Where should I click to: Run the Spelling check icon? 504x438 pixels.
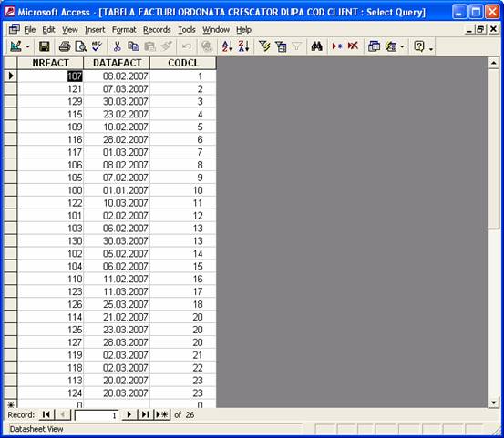click(x=97, y=46)
